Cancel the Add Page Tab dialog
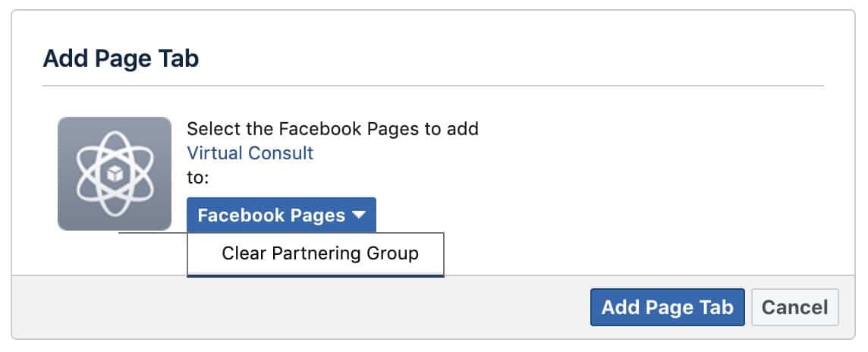This screenshot has height=352, width=868. pos(795,307)
